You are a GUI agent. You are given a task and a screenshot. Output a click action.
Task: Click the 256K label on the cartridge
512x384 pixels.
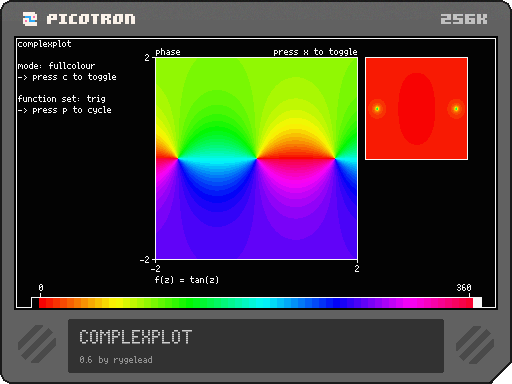464,19
